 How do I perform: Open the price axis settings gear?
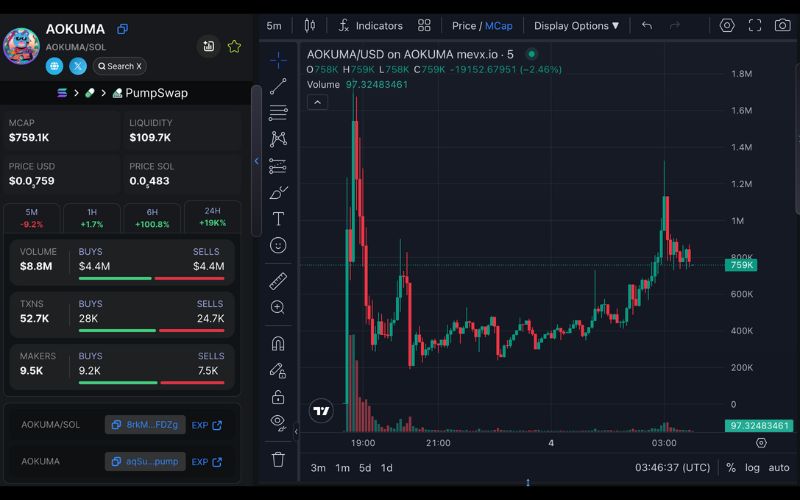(761, 443)
